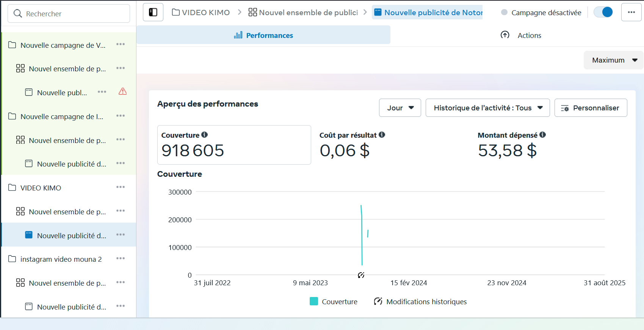
Task: Open the Jour granularity dropdown
Action: coord(400,108)
